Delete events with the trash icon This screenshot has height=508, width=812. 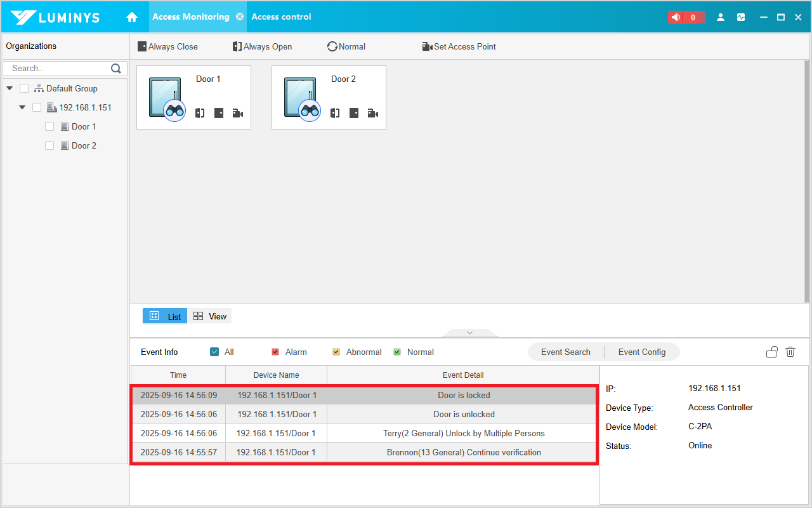tap(790, 352)
